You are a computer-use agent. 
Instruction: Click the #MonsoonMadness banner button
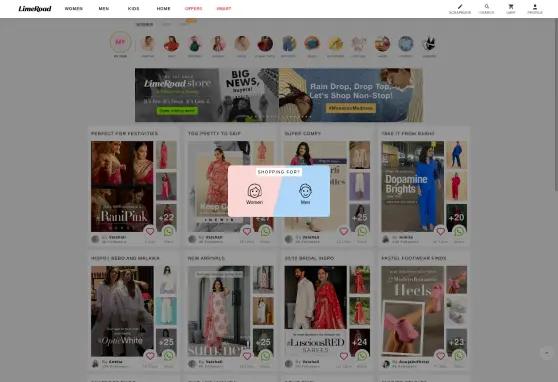(351, 108)
